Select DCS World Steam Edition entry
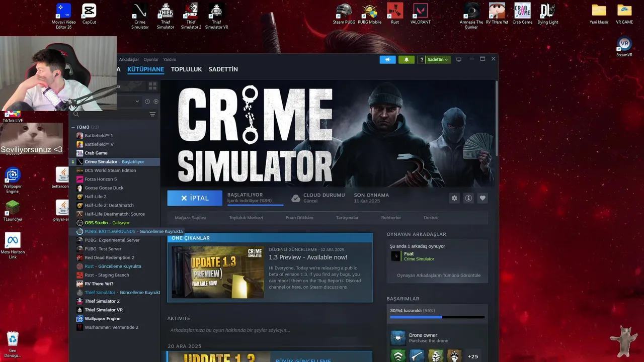Viewport: 644px width, 362px height. (x=114, y=170)
